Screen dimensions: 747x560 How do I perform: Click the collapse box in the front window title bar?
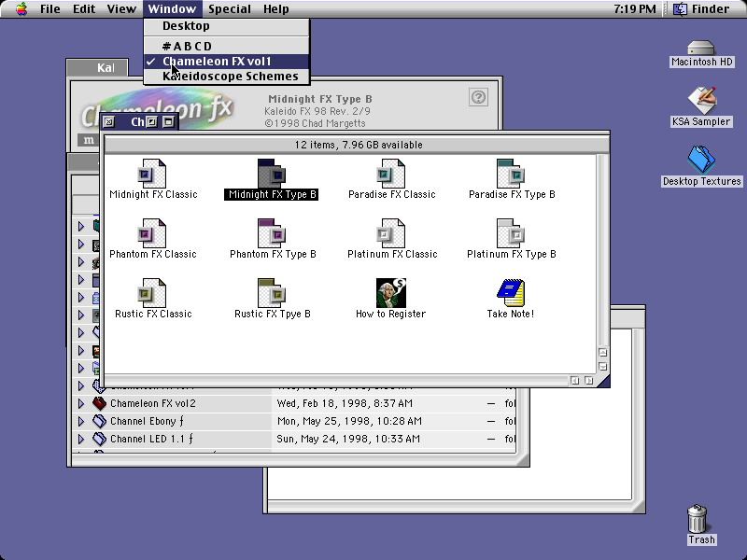coord(168,122)
